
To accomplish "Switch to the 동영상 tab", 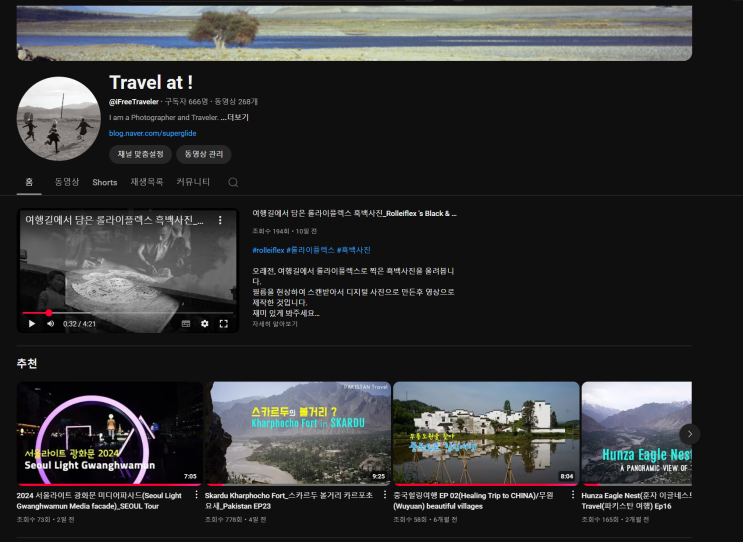I will (67, 182).
